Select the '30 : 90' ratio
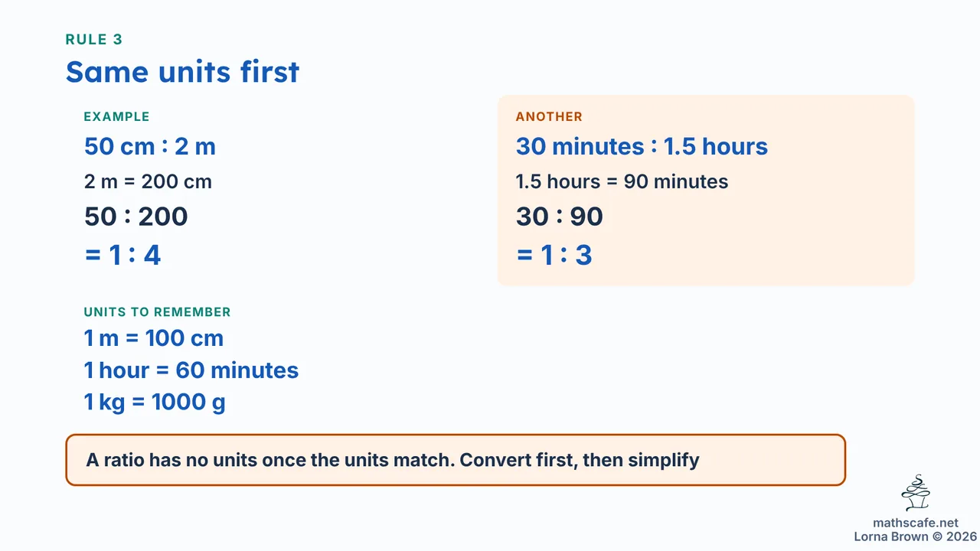Viewport: 980px width, 551px height. [x=560, y=217]
